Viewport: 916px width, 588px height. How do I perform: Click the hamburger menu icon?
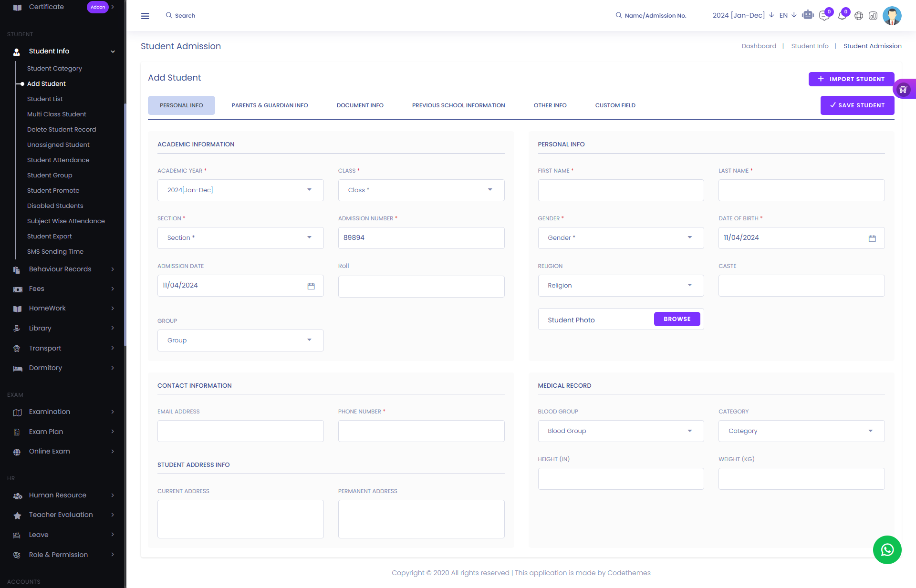pyautogui.click(x=145, y=16)
